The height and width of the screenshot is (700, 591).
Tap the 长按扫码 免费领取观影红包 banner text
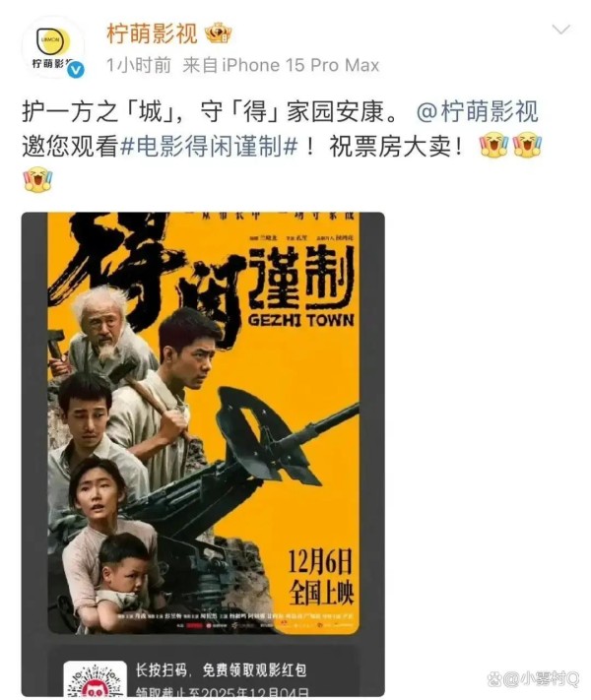click(x=222, y=670)
